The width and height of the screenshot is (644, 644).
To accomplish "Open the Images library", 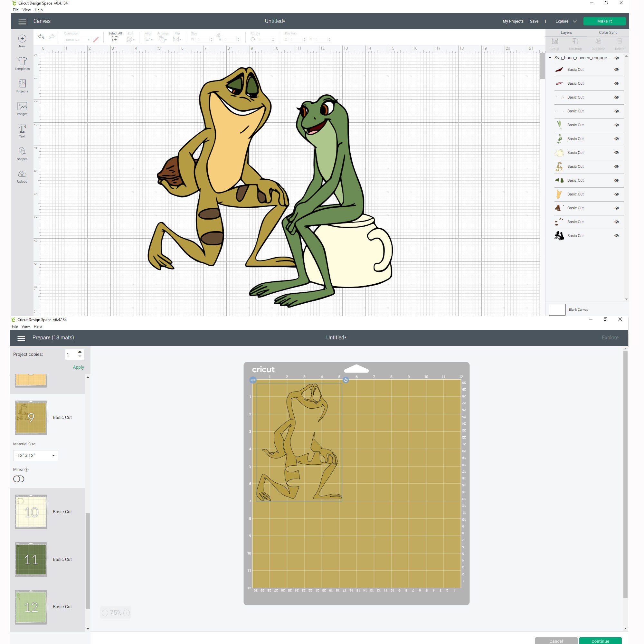I will (x=22, y=108).
